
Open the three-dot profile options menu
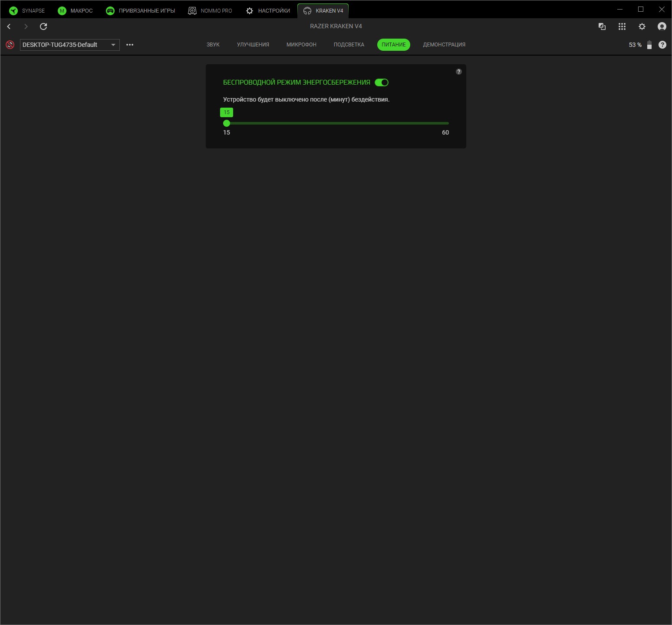click(130, 45)
